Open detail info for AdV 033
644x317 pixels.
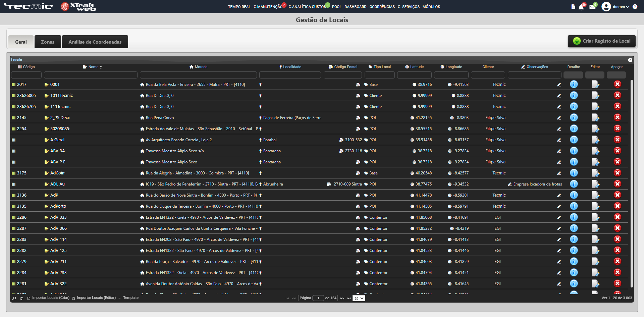click(x=574, y=217)
